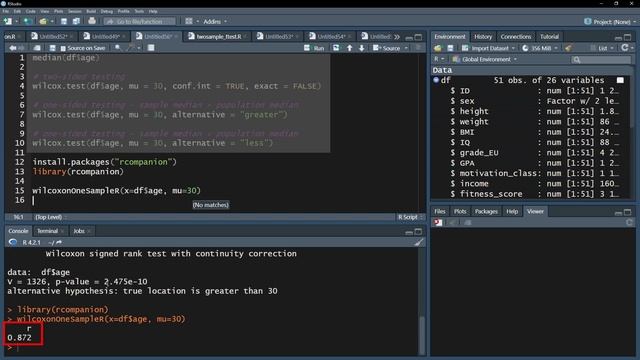Open the Session menu
The width and height of the screenshot is (640, 360).
pos(74,11)
